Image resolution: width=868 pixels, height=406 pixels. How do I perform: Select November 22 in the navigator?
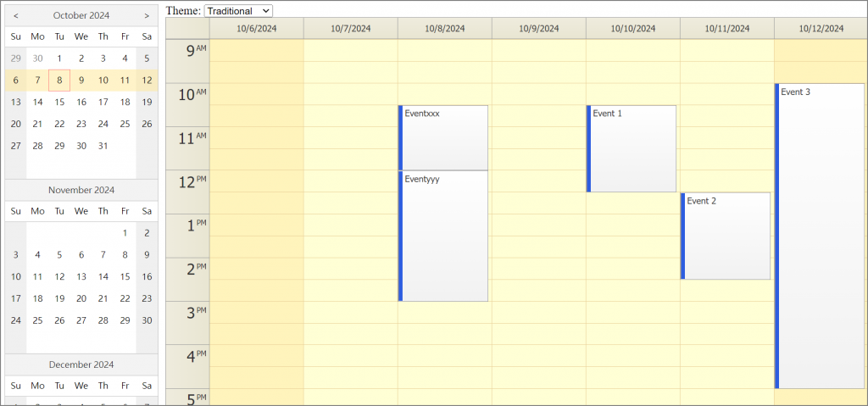125,298
